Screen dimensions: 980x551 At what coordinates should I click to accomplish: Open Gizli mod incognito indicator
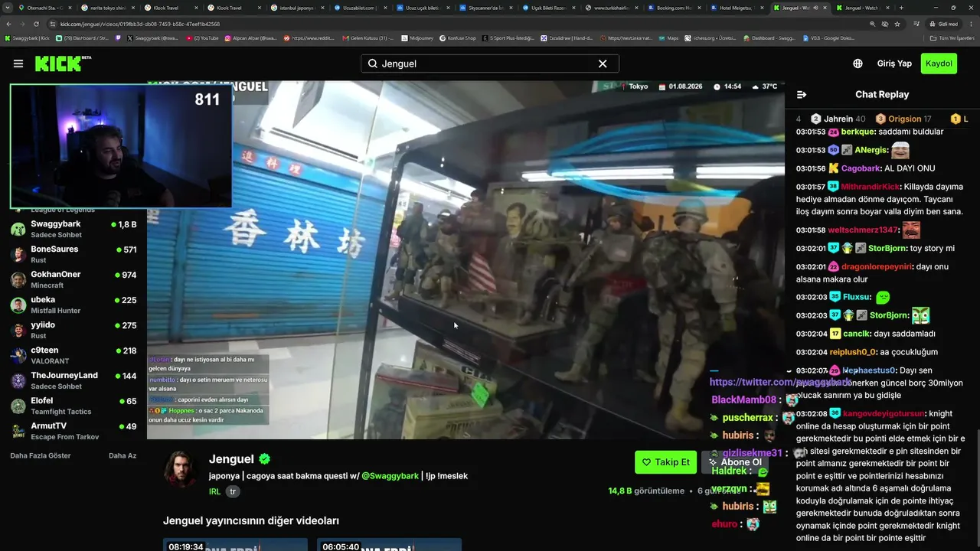coord(943,24)
